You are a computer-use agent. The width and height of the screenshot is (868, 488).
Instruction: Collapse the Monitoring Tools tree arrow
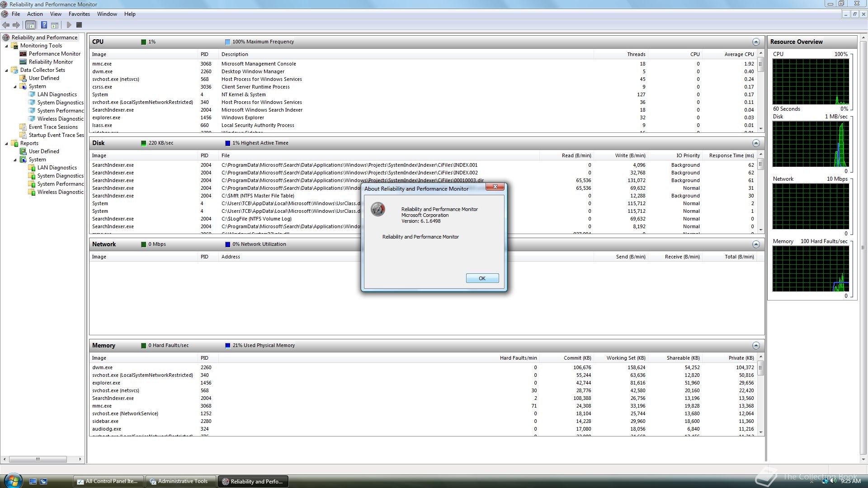(x=7, y=46)
